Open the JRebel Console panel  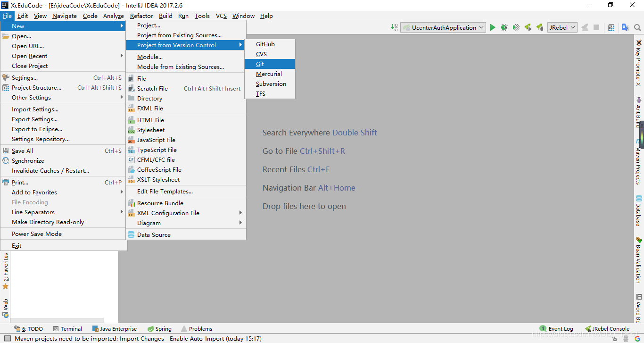point(607,329)
